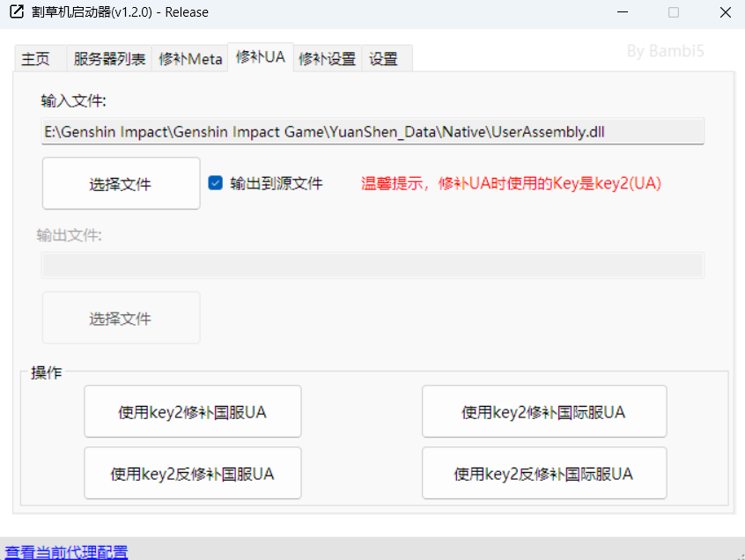Image resolution: width=745 pixels, height=560 pixels.
Task: Click the disabled maximize window button
Action: pos(674,12)
